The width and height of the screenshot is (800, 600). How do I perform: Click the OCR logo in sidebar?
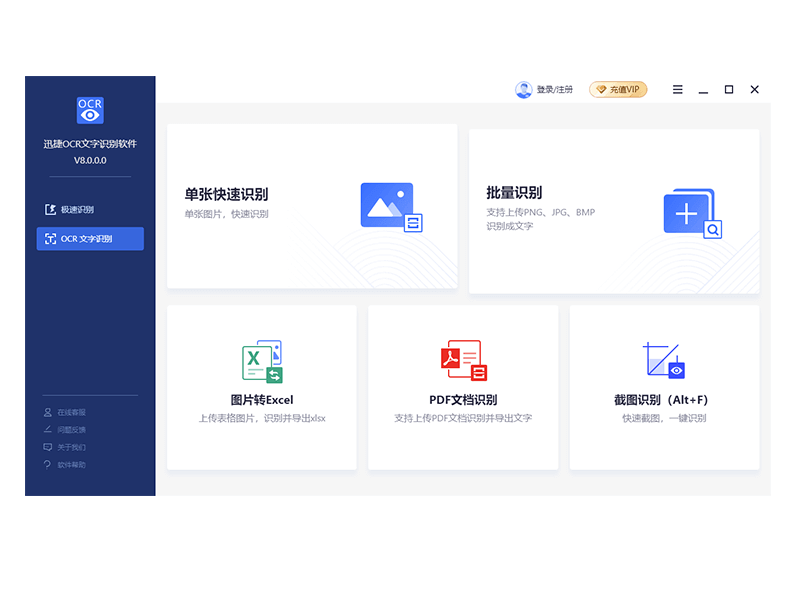[90, 110]
